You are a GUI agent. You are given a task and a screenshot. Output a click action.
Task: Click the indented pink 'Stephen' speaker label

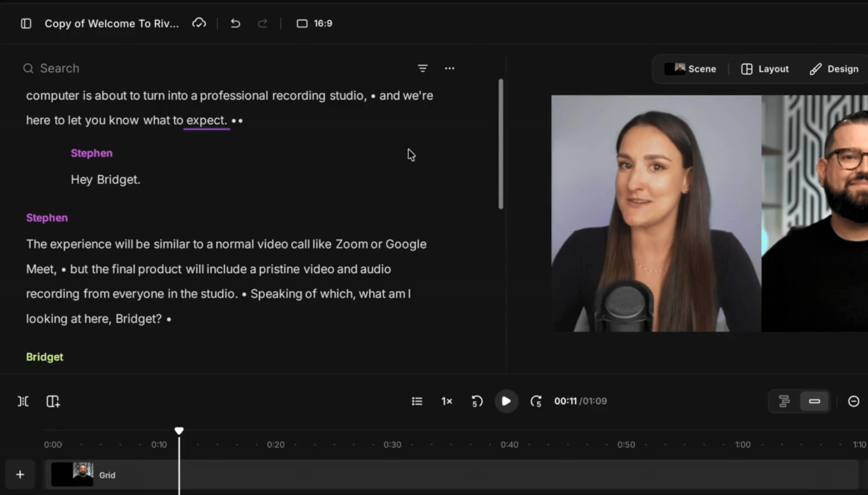[92, 153]
